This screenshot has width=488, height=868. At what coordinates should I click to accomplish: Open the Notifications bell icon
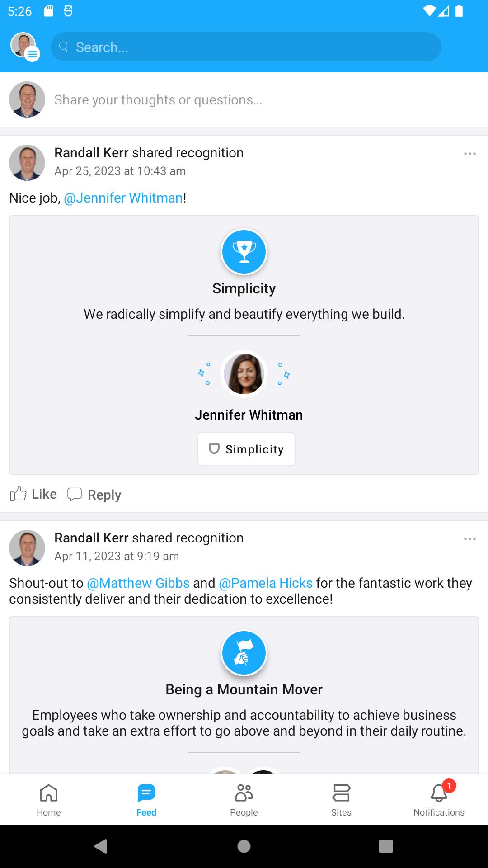(x=439, y=793)
